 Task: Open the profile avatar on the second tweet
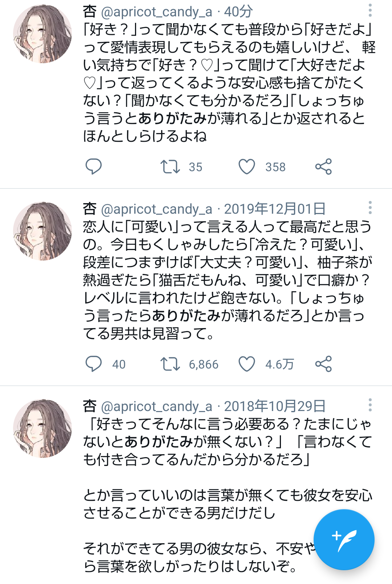[x=42, y=231]
